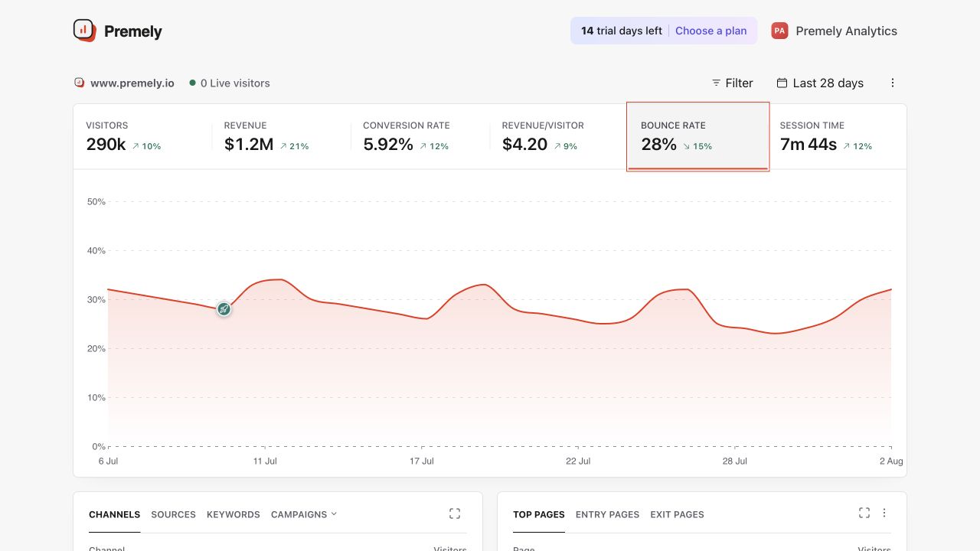
Task: Click the Filter button
Action: (733, 83)
